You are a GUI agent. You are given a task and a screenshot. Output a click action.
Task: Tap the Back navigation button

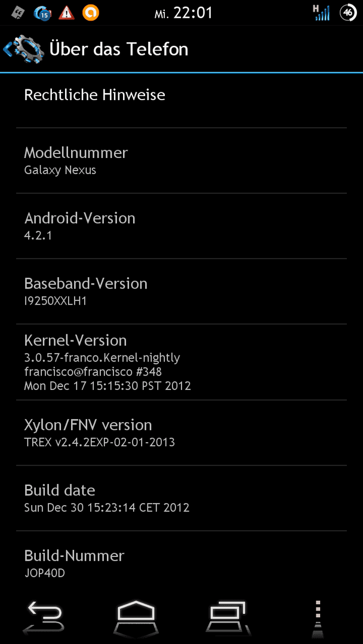click(44, 615)
